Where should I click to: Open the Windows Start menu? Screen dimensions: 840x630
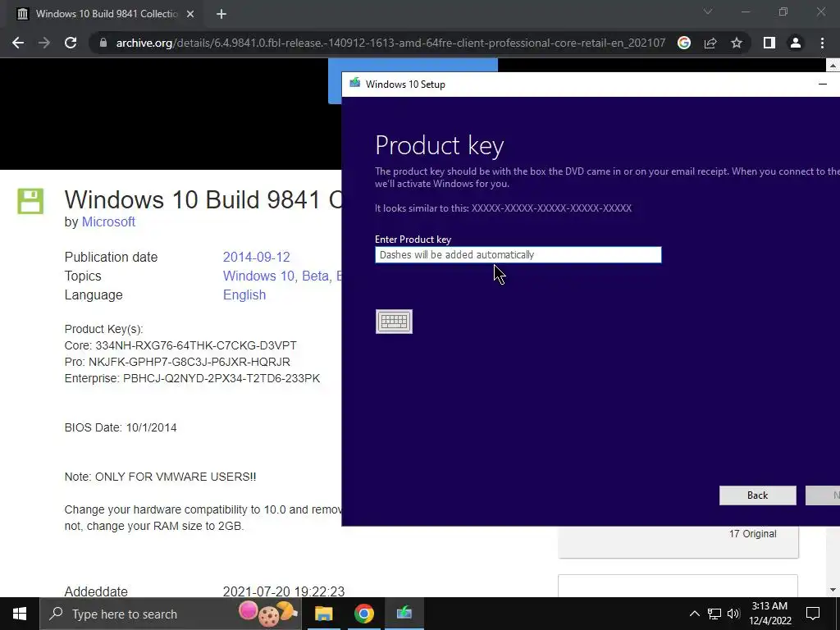(x=20, y=614)
